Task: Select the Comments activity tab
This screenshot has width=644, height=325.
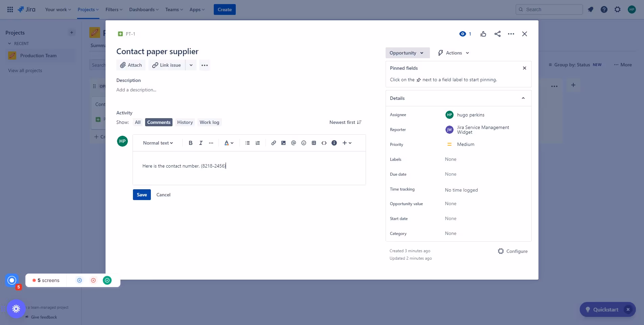Action: click(159, 122)
